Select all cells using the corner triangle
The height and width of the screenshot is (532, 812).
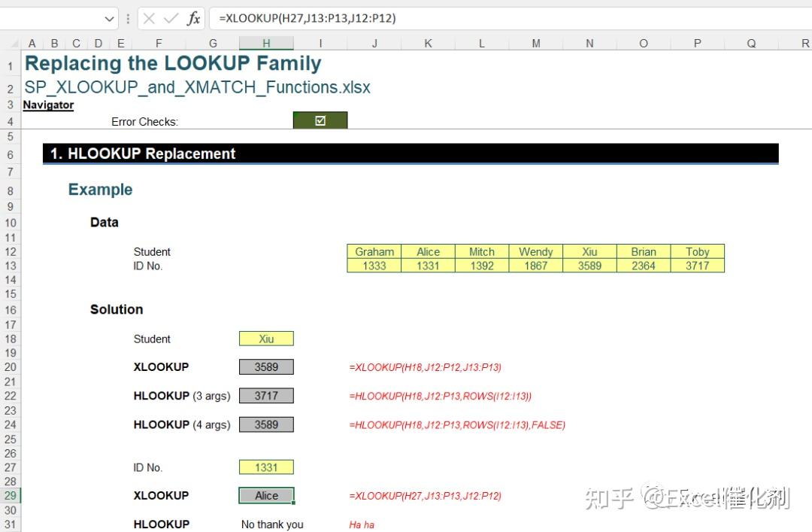pos(14,43)
